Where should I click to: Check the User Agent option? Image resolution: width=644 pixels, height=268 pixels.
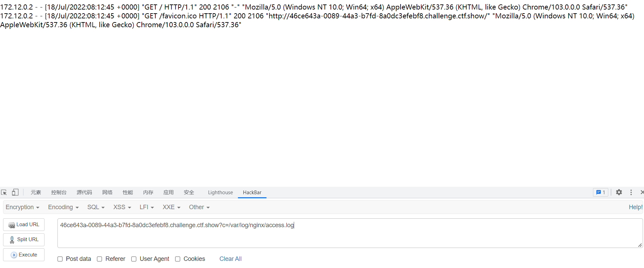coord(134,259)
